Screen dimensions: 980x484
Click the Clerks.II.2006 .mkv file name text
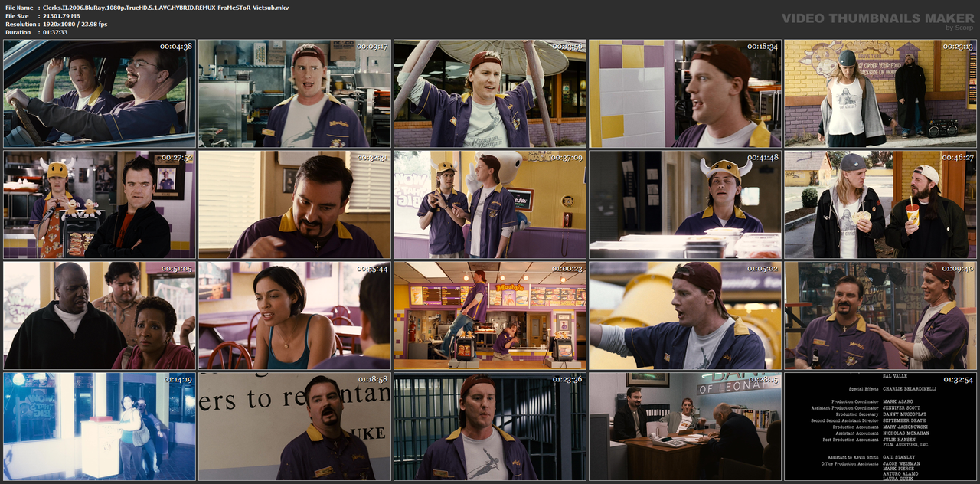pos(166,8)
